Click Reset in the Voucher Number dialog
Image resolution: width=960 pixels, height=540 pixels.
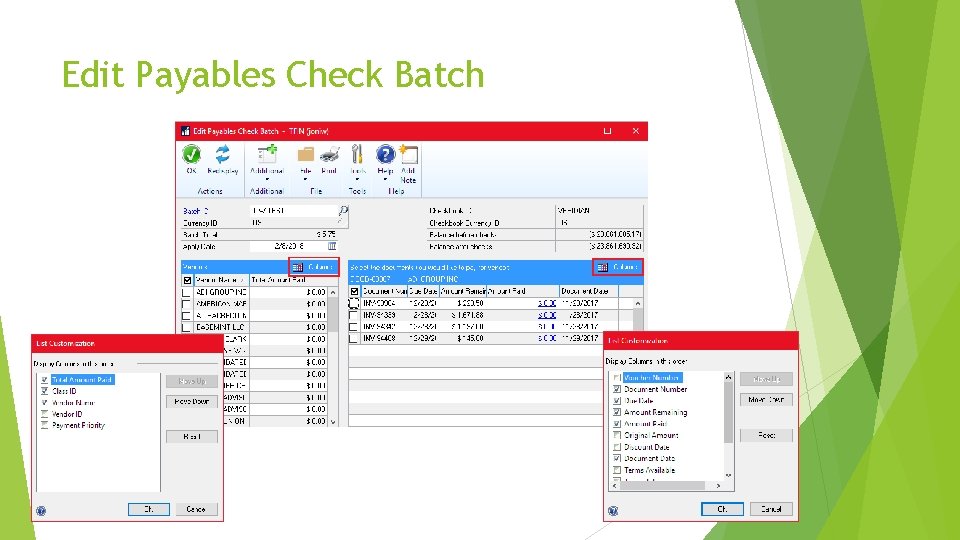tap(766, 435)
